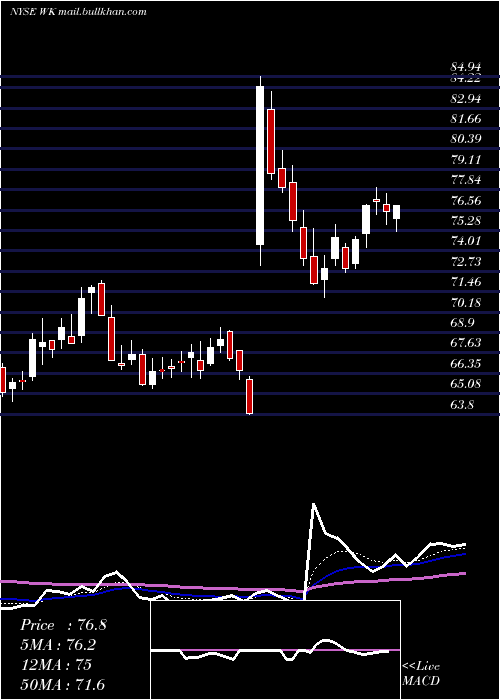Click the 79.11 price axis label

[466, 160]
